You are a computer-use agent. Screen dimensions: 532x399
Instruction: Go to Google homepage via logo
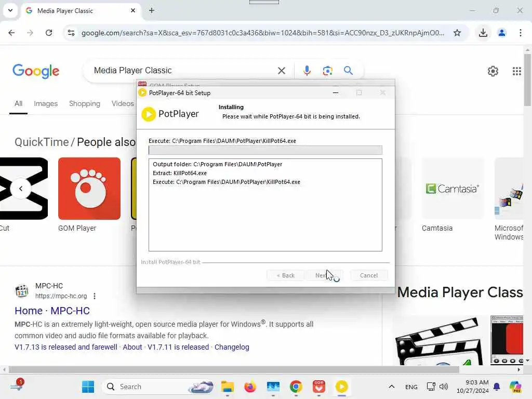pos(36,71)
